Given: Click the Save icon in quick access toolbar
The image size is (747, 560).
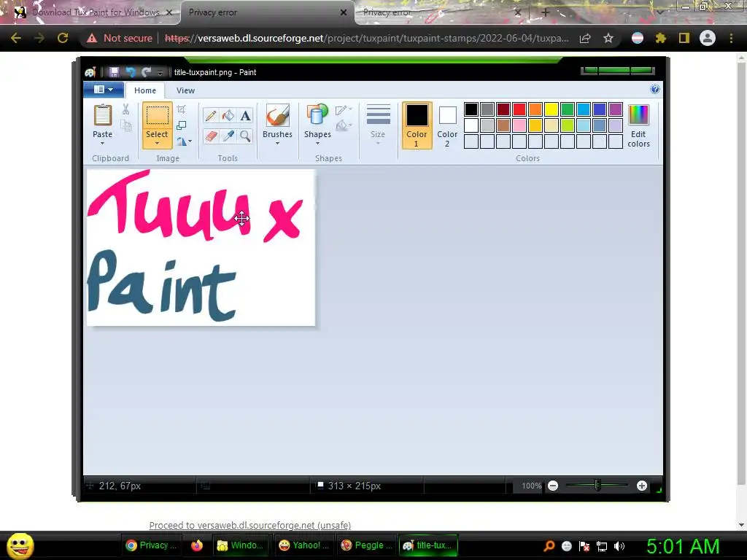Looking at the screenshot, I should (114, 72).
